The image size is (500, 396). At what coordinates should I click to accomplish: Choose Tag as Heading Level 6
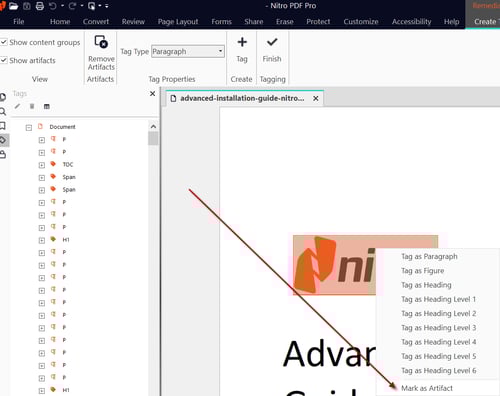(x=438, y=371)
